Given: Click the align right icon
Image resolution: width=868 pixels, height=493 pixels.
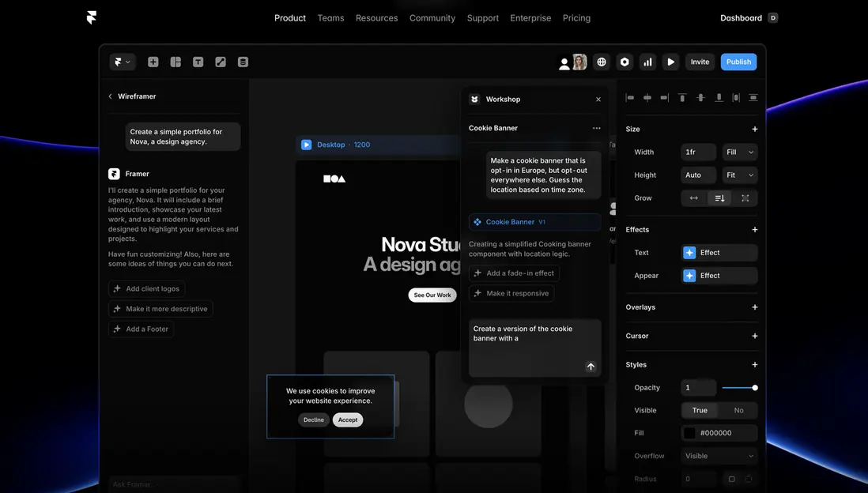Looking at the screenshot, I should (665, 97).
